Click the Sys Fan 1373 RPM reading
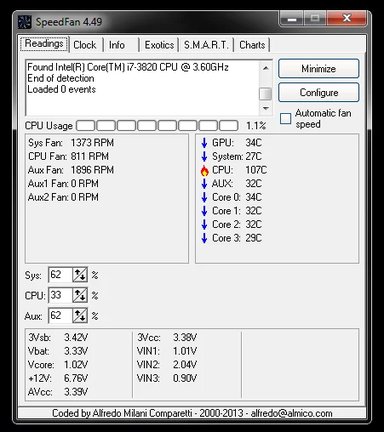The height and width of the screenshot is (432, 384). coord(71,143)
